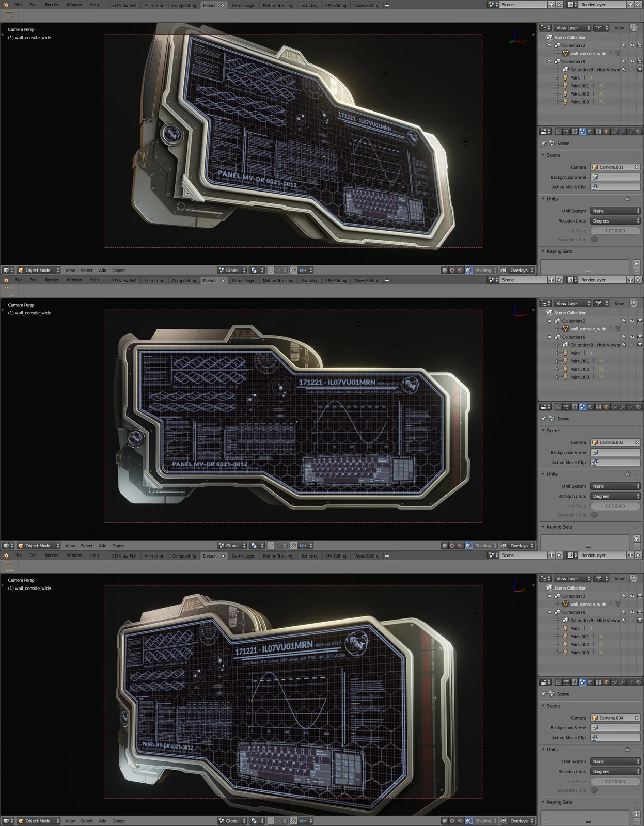Toggle Collection 2 selectability arrow in top outliner
Screen dimensions: 644x826
[624, 45]
